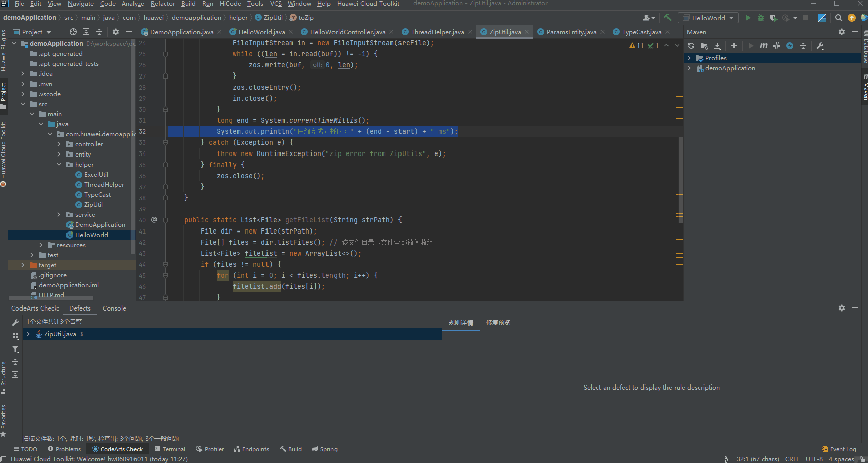Start debugging with the green bug icon

coord(761,18)
